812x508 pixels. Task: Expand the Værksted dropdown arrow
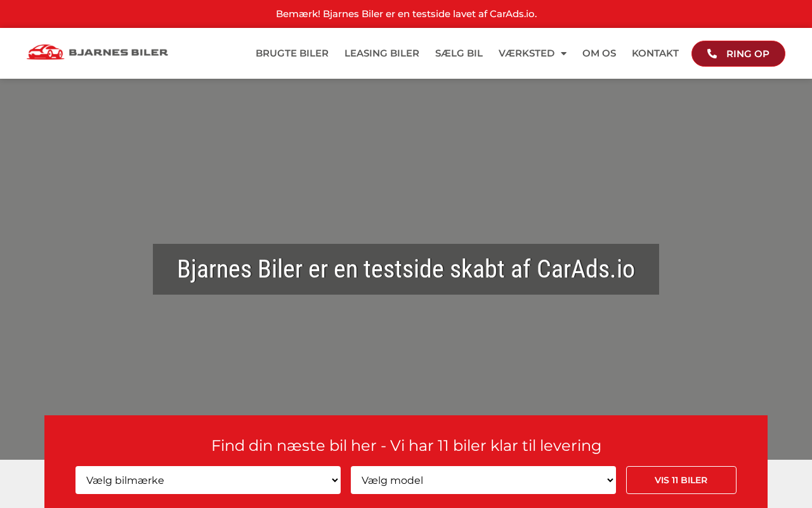pyautogui.click(x=563, y=53)
